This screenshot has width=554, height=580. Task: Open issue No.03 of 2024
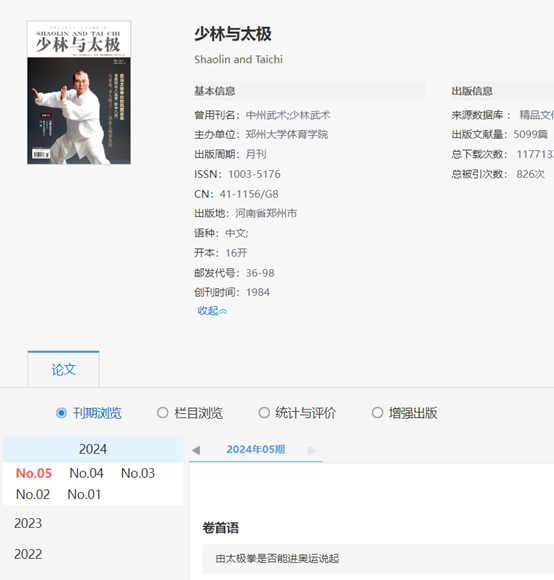(x=138, y=473)
